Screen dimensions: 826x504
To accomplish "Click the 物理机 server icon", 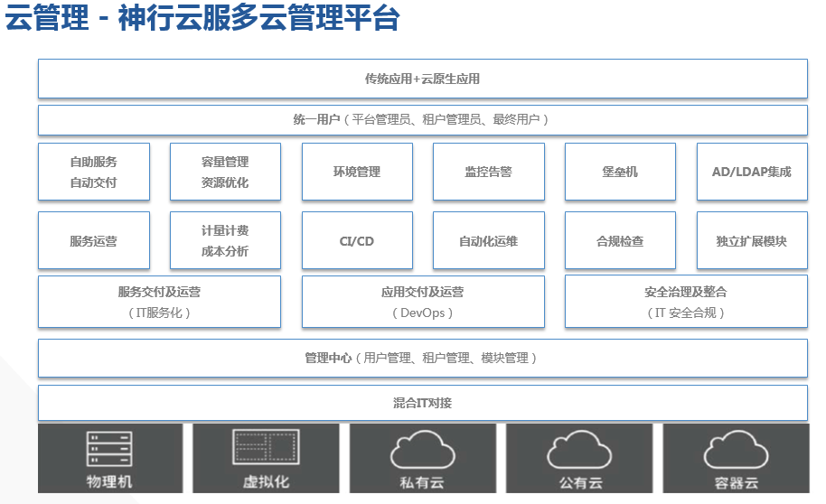I will (x=109, y=449).
